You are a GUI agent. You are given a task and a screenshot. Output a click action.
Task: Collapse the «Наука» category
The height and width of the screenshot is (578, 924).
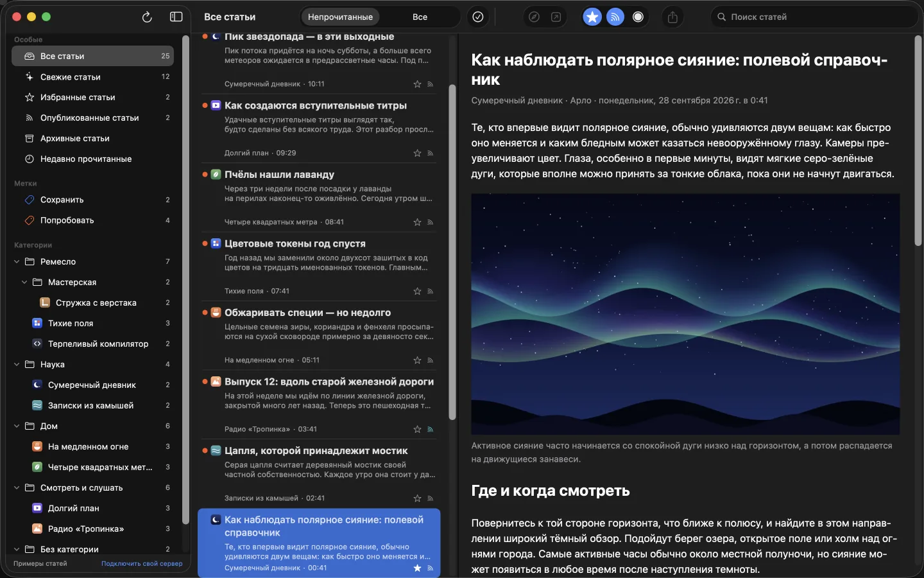point(17,364)
